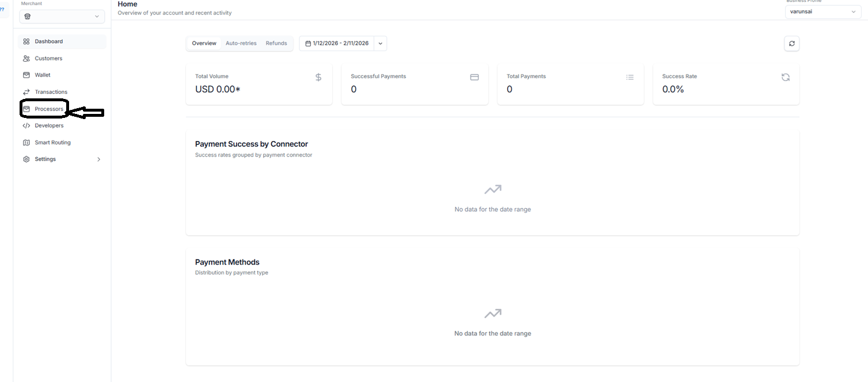Click the Settings gear icon
This screenshot has height=382, width=868.
click(26, 159)
